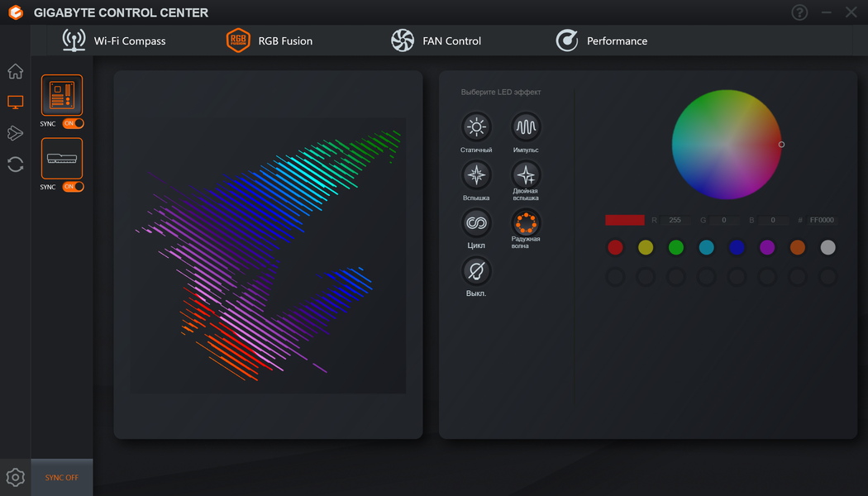Open the monitor/display sidebar icon

[x=16, y=103]
